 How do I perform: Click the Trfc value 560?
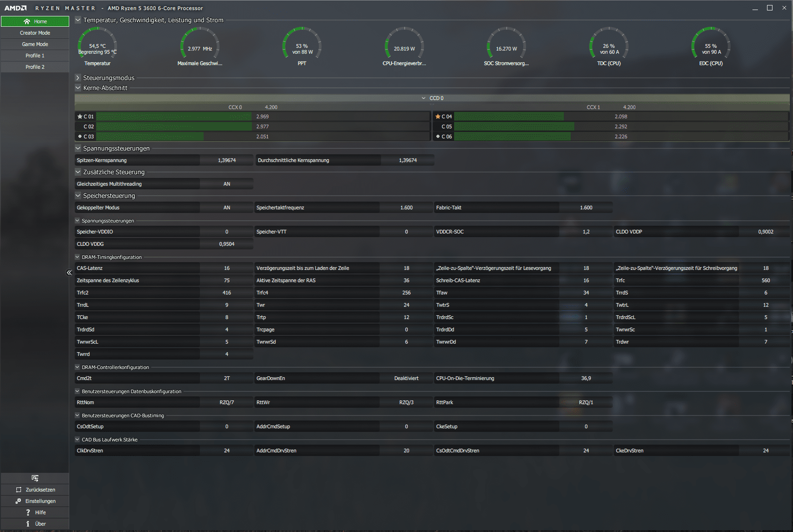tap(766, 280)
